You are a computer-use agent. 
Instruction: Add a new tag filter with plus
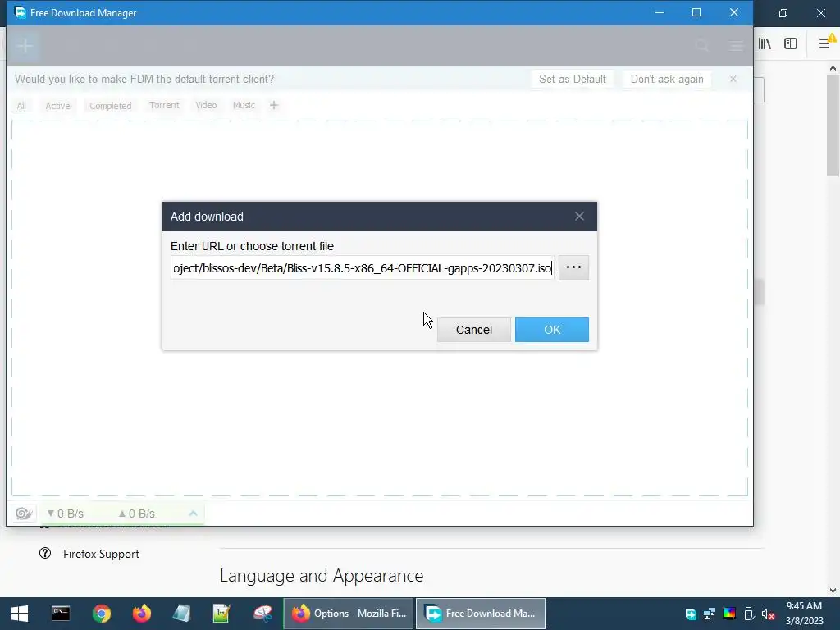(x=274, y=105)
